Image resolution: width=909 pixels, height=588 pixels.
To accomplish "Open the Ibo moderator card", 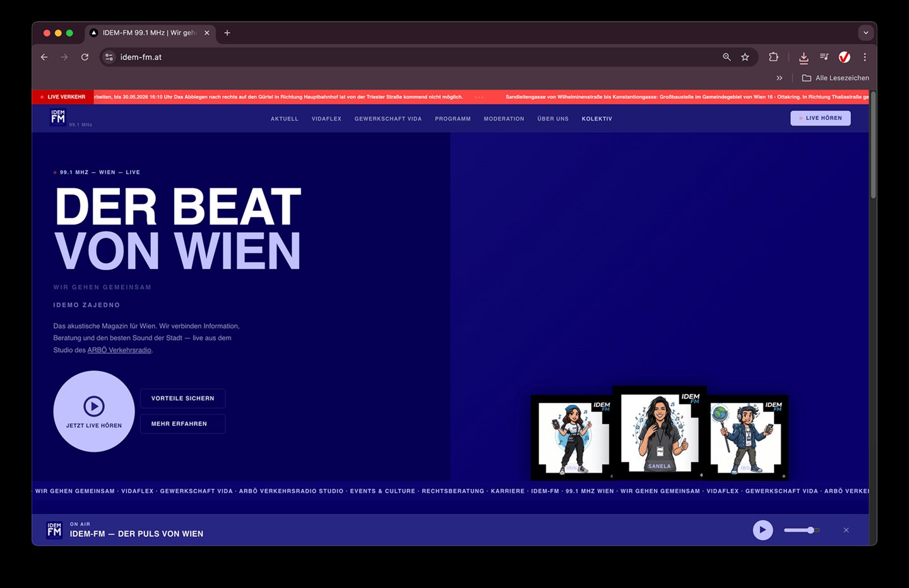I will click(748, 438).
